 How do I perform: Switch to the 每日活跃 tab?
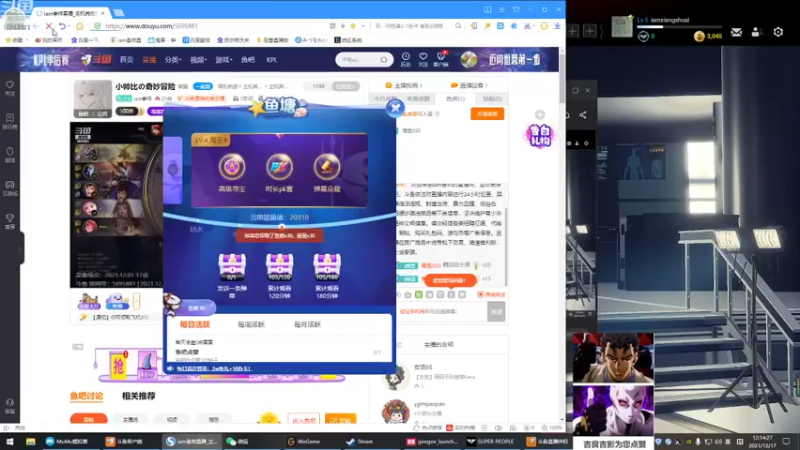pos(194,324)
